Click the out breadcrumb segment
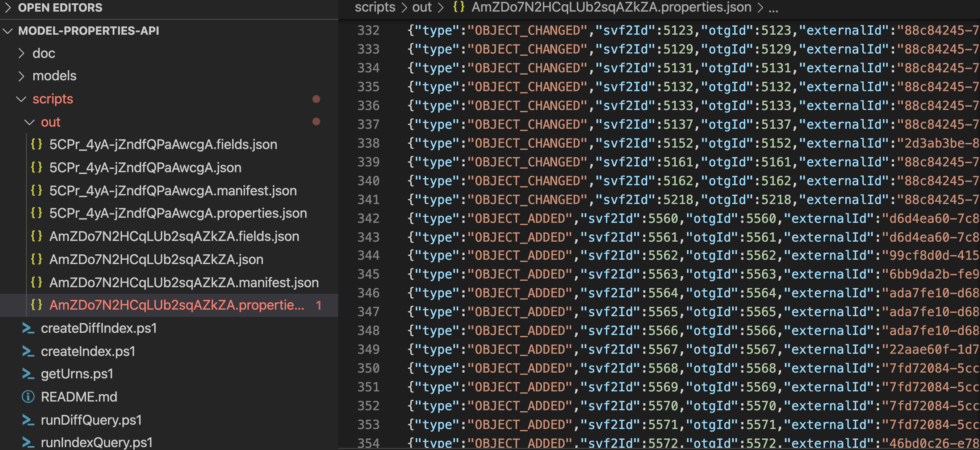 point(422,7)
